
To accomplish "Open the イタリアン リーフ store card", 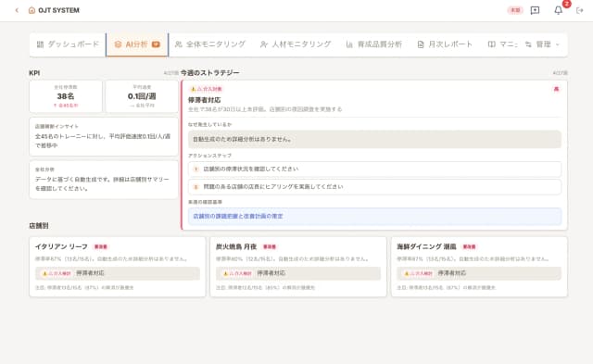I will pos(118,267).
